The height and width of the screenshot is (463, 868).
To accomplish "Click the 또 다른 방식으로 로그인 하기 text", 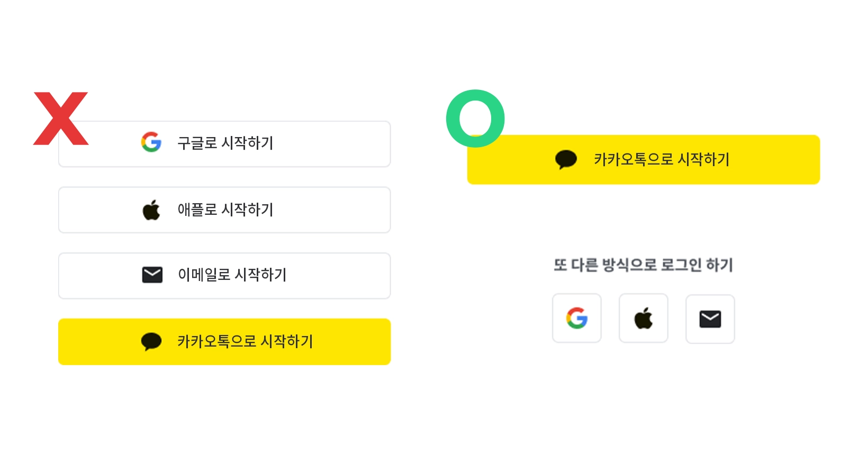I will [643, 265].
